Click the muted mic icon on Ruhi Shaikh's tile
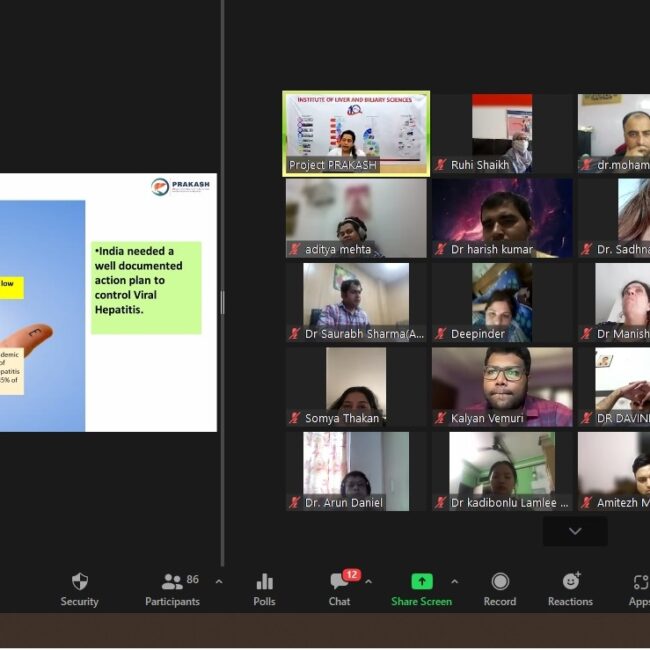This screenshot has height=650, width=650. click(x=440, y=165)
